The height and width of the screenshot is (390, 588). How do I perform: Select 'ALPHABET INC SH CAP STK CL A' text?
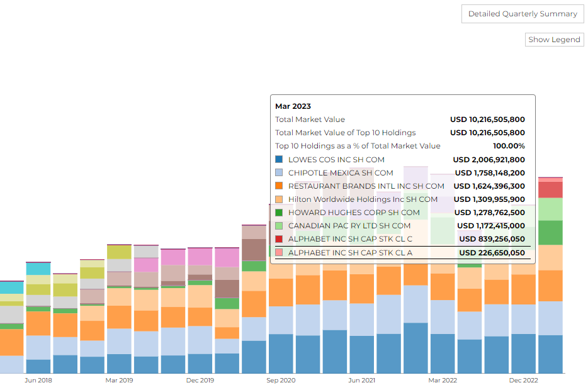tap(350, 252)
